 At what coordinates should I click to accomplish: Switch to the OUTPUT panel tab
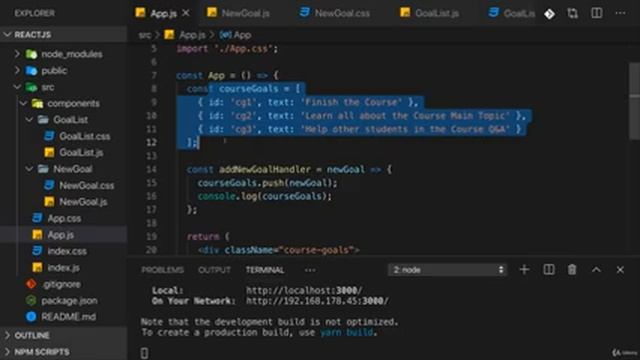pyautogui.click(x=214, y=270)
